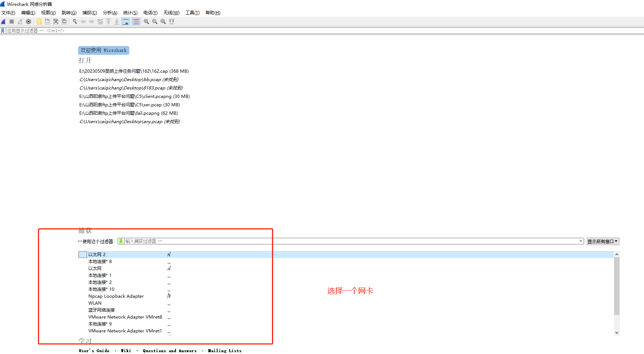644x354 pixels.
Task: Open the 显示所有接口 dropdown
Action: (x=603, y=241)
